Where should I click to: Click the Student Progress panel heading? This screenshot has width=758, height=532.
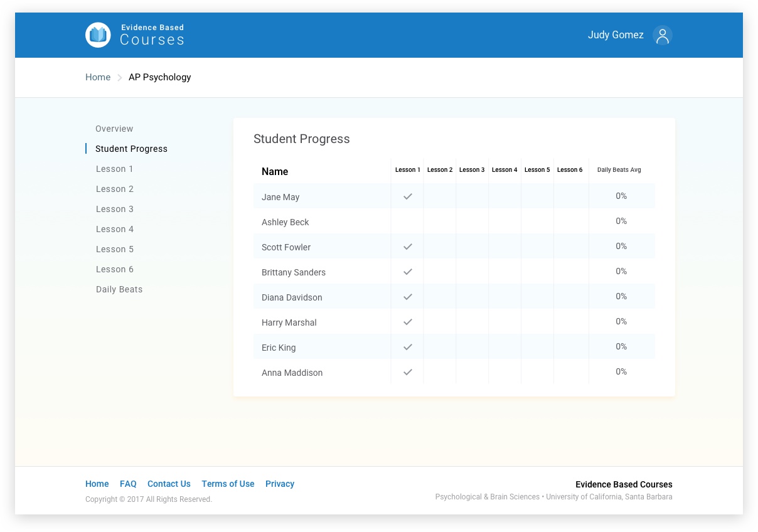click(302, 139)
